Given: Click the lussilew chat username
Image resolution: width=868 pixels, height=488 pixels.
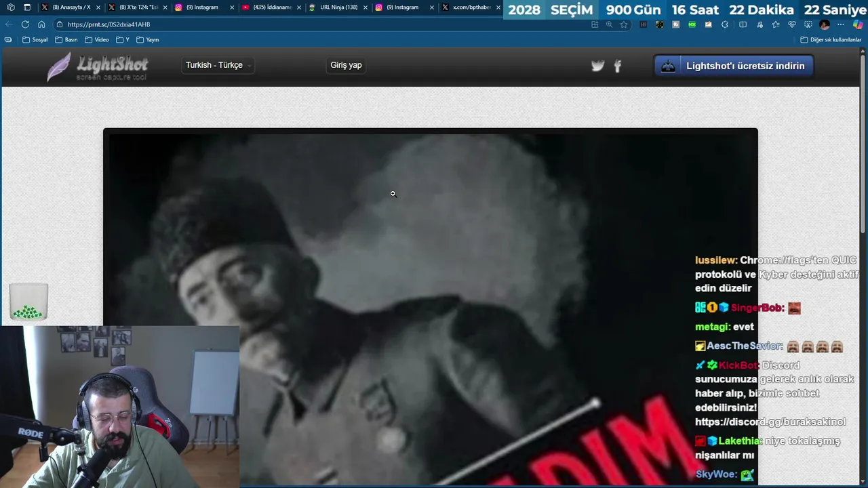Looking at the screenshot, I should click(715, 260).
